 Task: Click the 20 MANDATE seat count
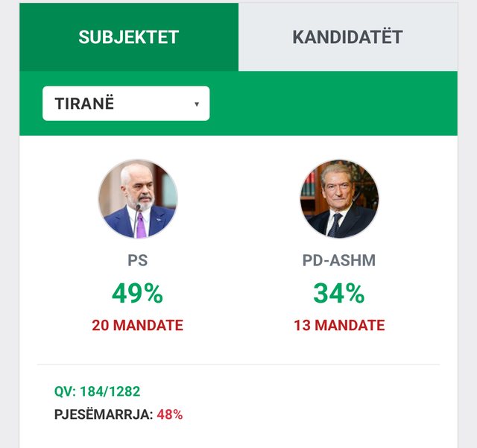(x=137, y=325)
